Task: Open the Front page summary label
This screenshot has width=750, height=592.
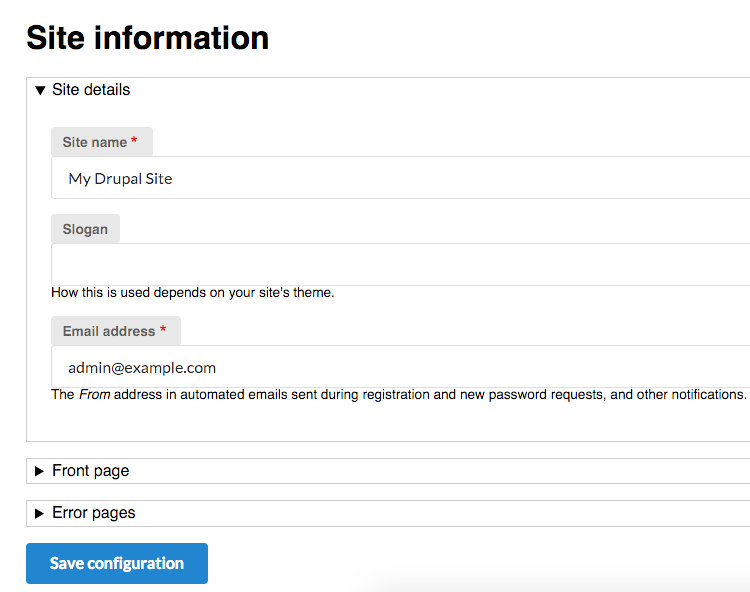Action: pos(90,471)
